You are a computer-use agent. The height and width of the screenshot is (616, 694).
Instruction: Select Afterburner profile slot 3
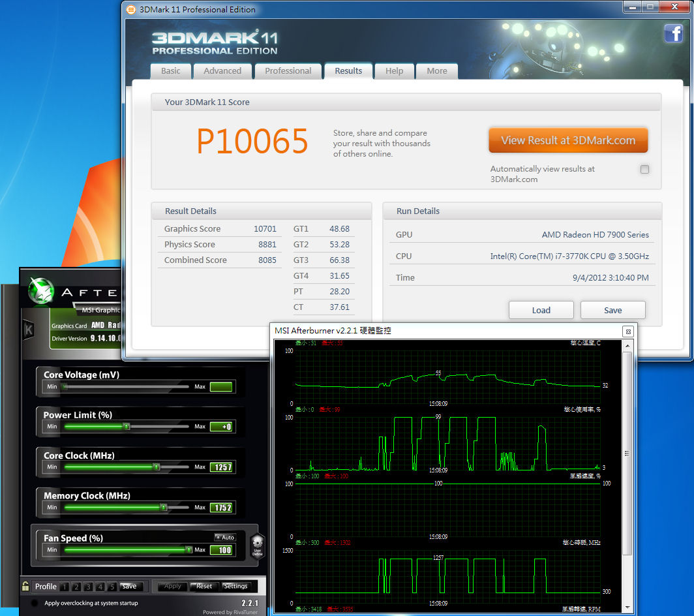pyautogui.click(x=89, y=587)
